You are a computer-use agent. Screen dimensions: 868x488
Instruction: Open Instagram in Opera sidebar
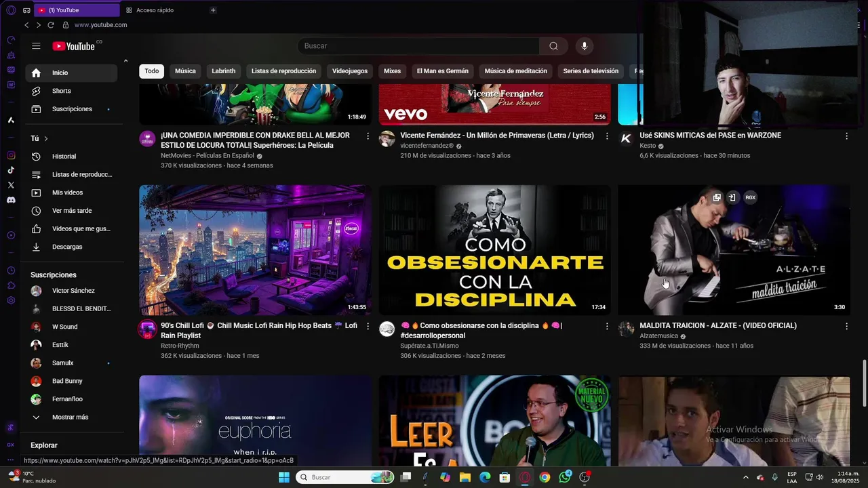point(11,156)
